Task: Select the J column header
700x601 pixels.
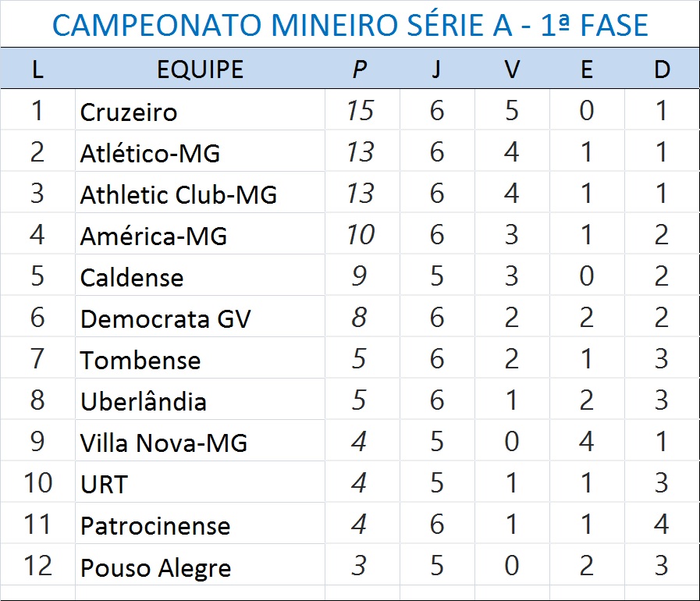Action: pos(435,69)
